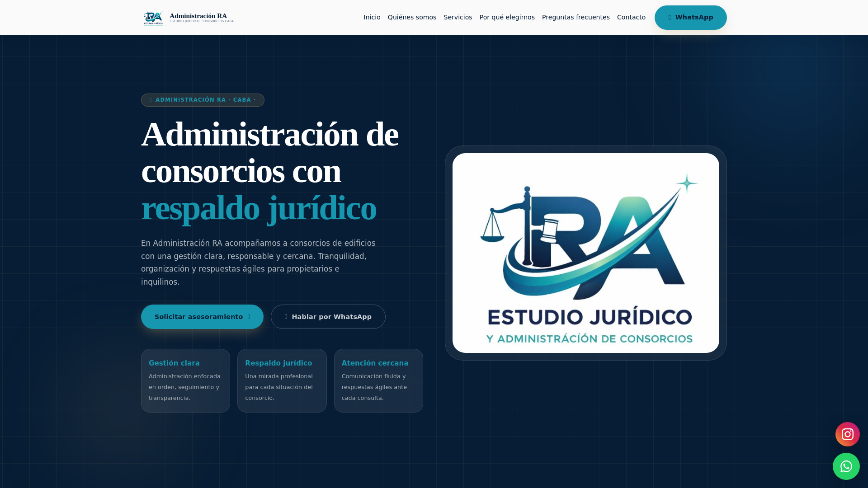Open the floating green WhatsApp chat icon
Viewport: 868px width, 488px height.
(x=846, y=466)
